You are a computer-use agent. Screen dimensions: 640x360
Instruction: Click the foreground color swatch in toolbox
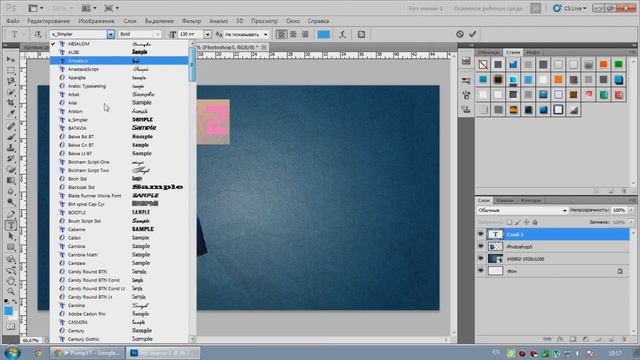pyautogui.click(x=8, y=311)
